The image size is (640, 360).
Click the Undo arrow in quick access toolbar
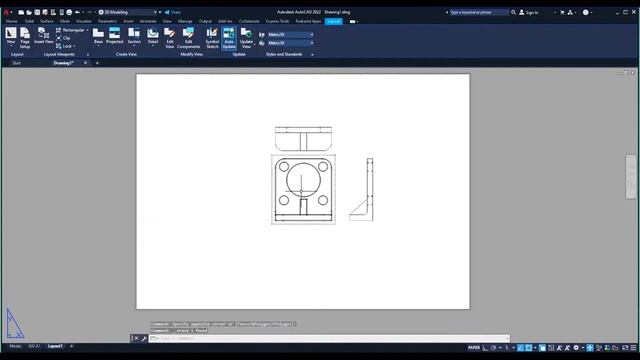pos(77,12)
